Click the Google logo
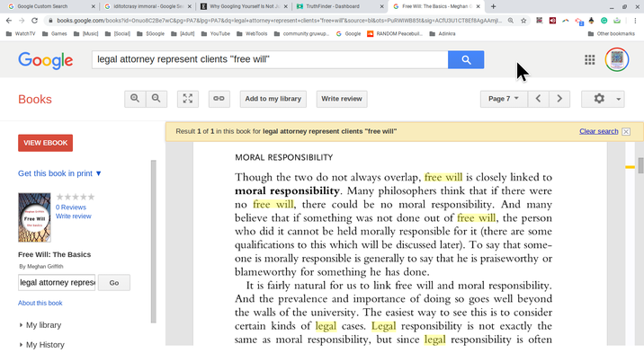This screenshot has height=362, width=644. pos(46,60)
